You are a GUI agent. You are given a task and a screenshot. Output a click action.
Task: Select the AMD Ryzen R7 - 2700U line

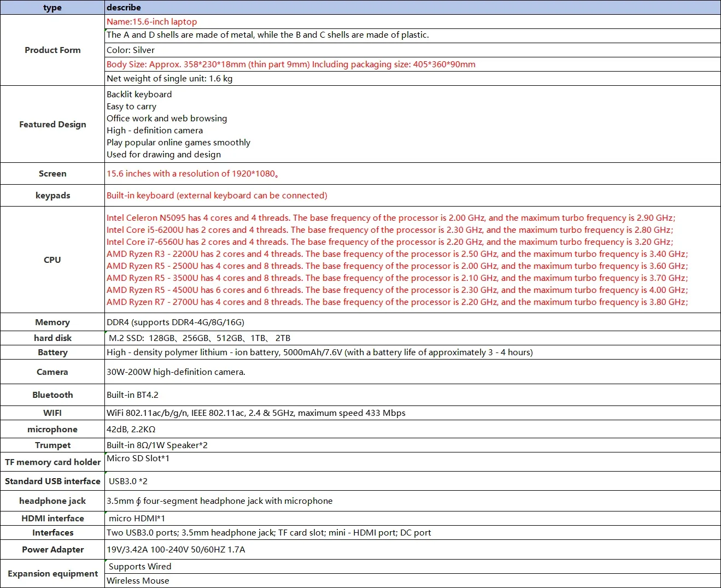click(x=397, y=302)
